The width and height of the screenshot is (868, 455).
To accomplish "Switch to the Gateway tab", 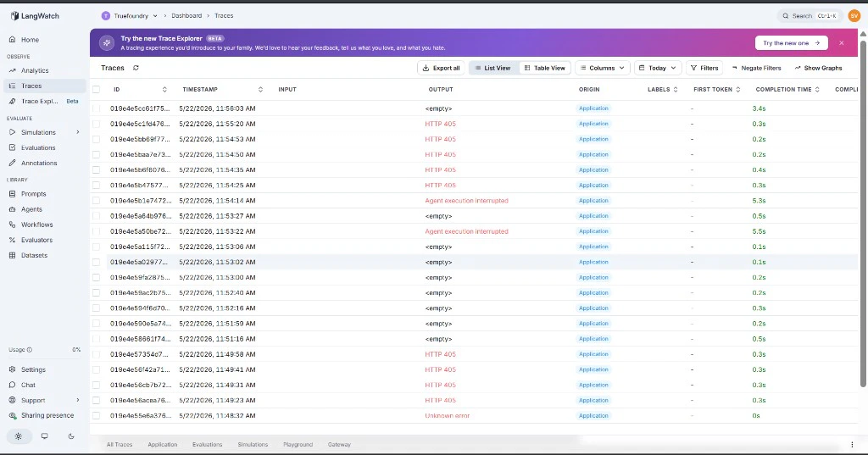I will pos(339,445).
